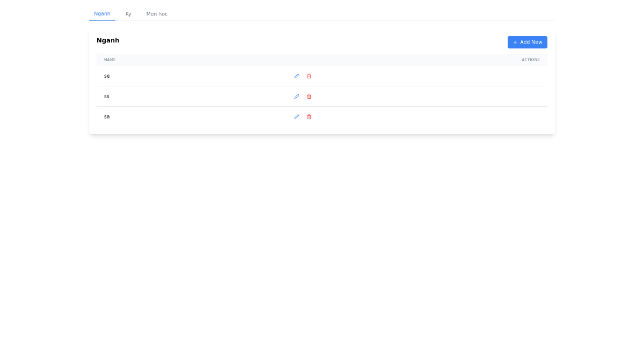Click the blue underline beneath the Nganh tab

pyautogui.click(x=102, y=20)
